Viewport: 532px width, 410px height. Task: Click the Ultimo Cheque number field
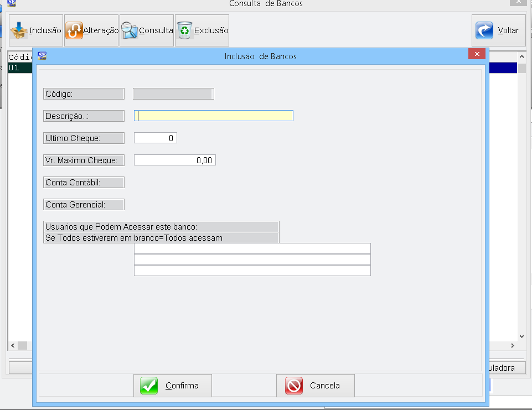coord(155,138)
